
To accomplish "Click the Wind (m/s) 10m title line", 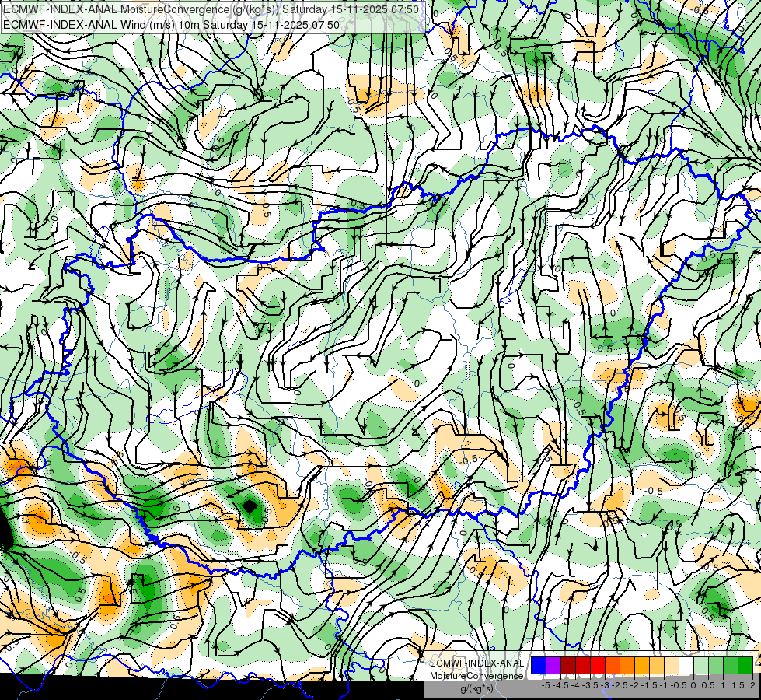I will (171, 25).
